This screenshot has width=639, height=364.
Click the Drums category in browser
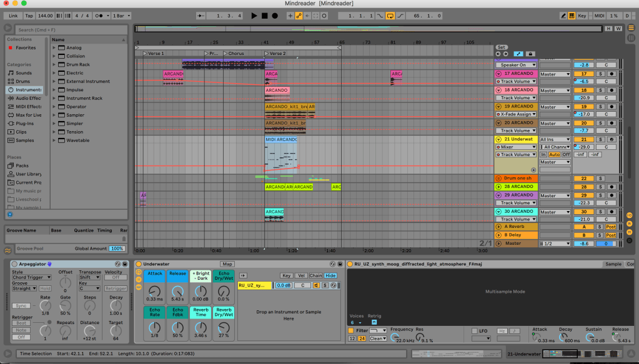coord(22,81)
